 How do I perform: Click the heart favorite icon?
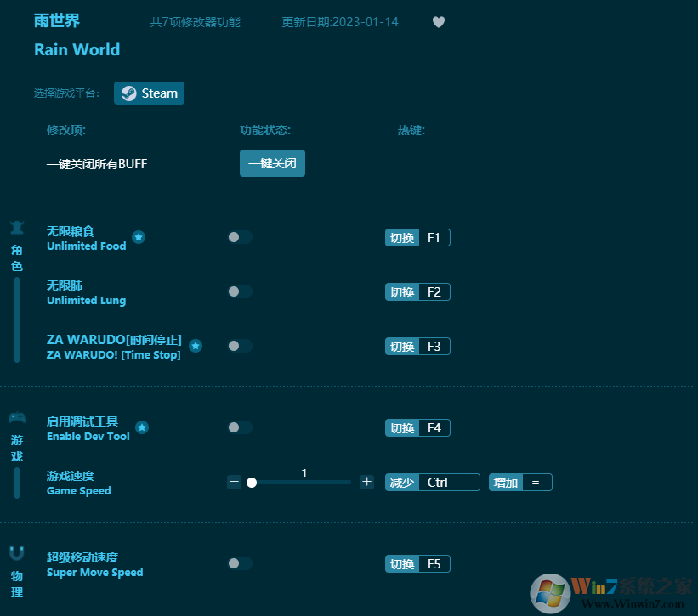439,22
